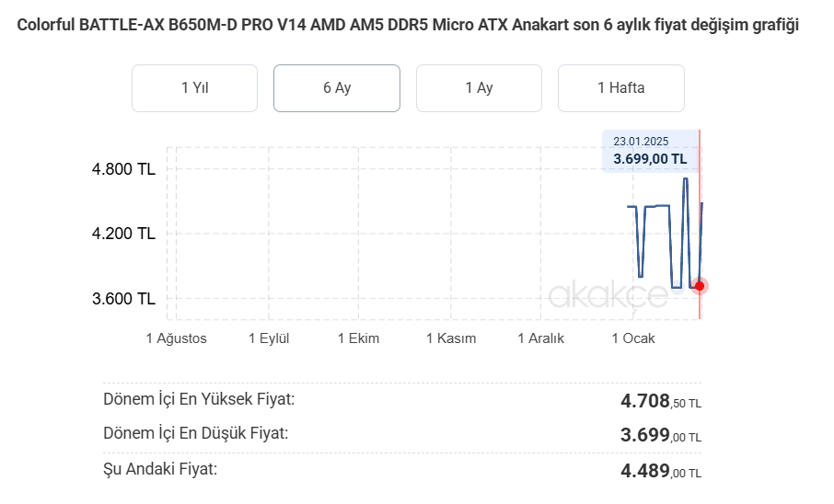Click the chart title heading text
This screenshot has width=834, height=504.
[408, 26]
